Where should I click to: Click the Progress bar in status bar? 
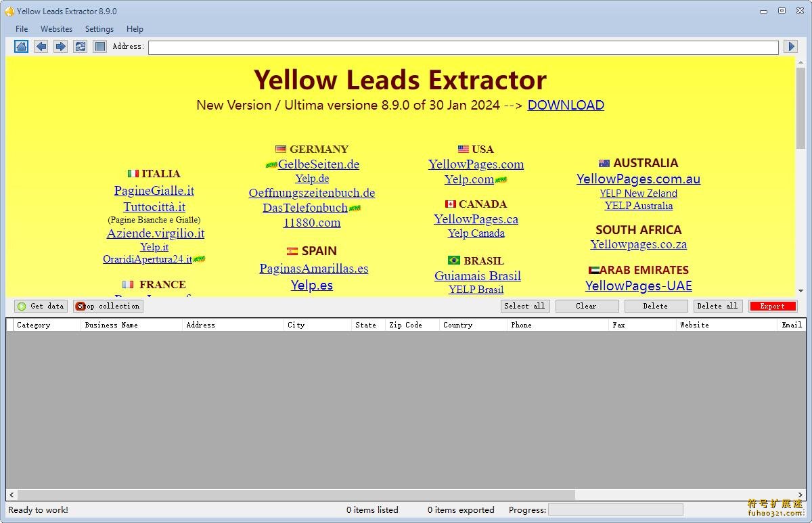point(616,509)
